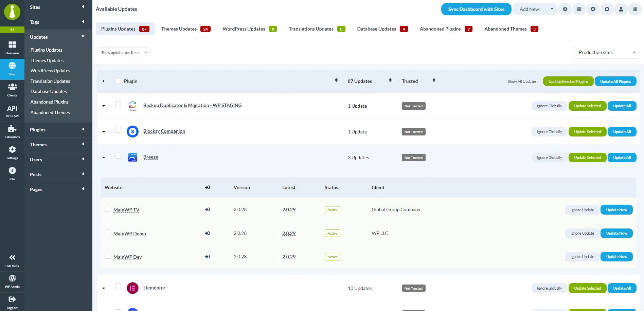
Task: Open the REST API sidebar item
Action: [x=12, y=111]
